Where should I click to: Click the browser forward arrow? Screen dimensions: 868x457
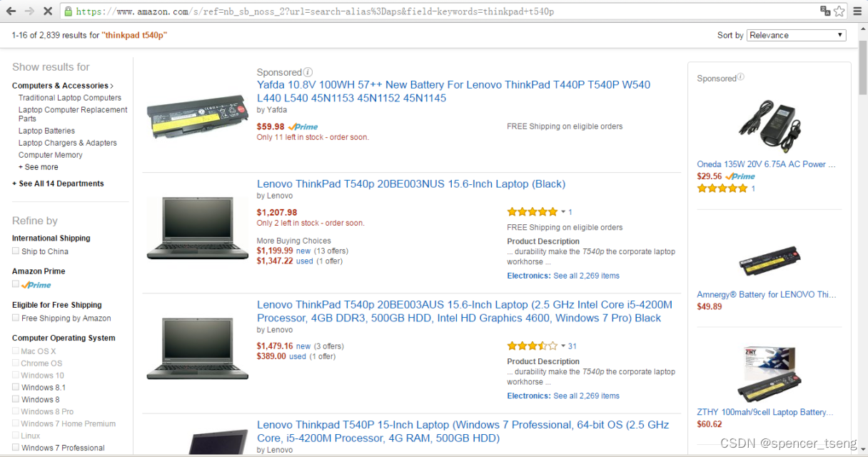pyautogui.click(x=29, y=11)
